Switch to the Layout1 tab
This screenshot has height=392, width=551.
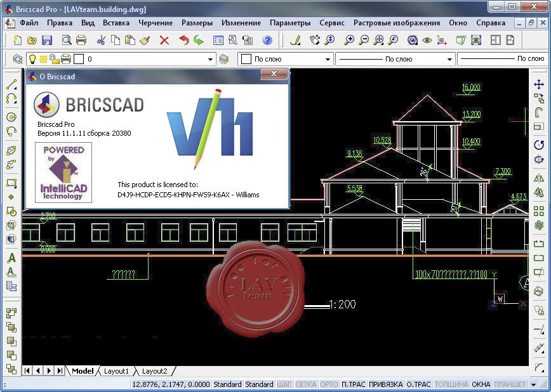coord(116,371)
